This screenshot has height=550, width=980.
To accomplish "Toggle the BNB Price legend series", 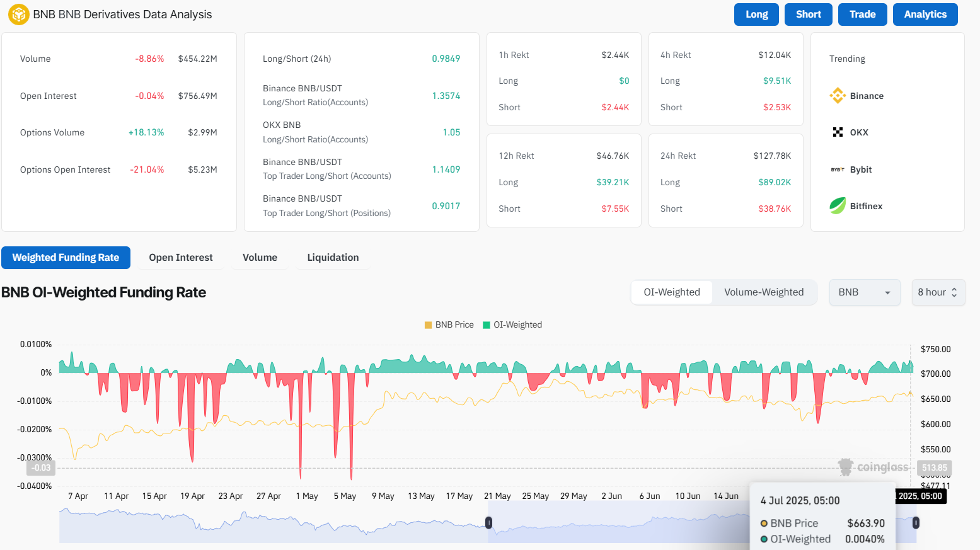I will [x=449, y=325].
